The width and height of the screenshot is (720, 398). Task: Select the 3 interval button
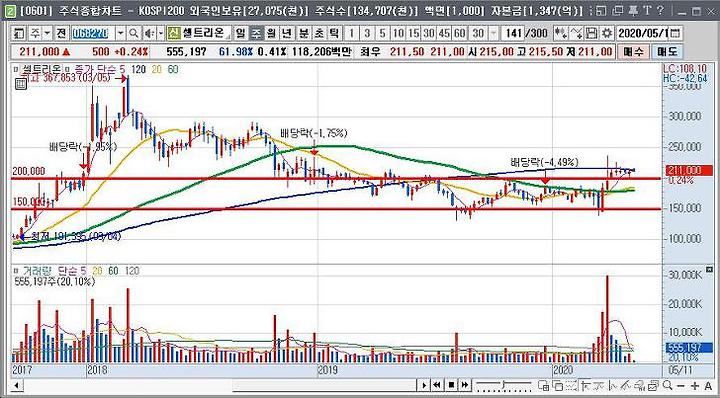pos(367,33)
